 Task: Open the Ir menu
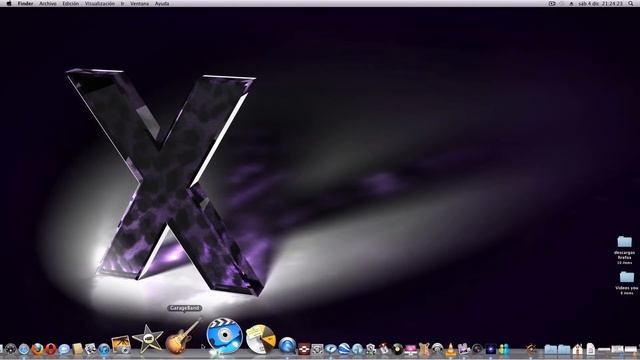122,3
